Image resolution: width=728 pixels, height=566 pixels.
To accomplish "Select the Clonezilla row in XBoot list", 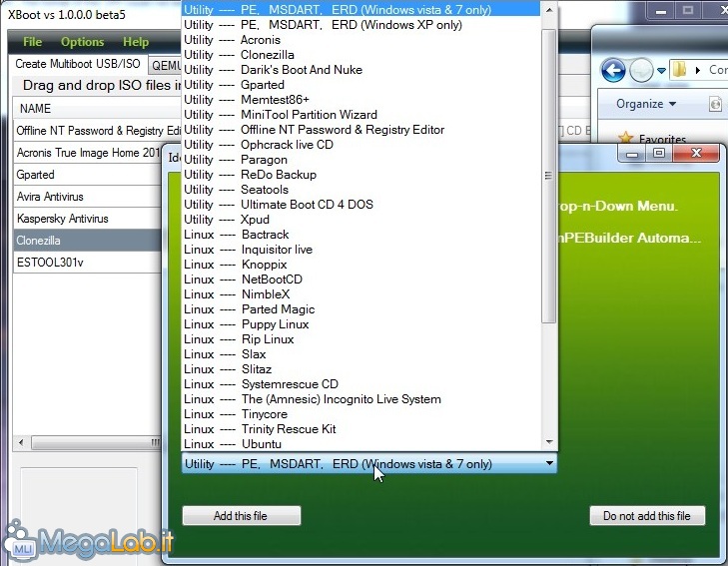I will point(88,241).
